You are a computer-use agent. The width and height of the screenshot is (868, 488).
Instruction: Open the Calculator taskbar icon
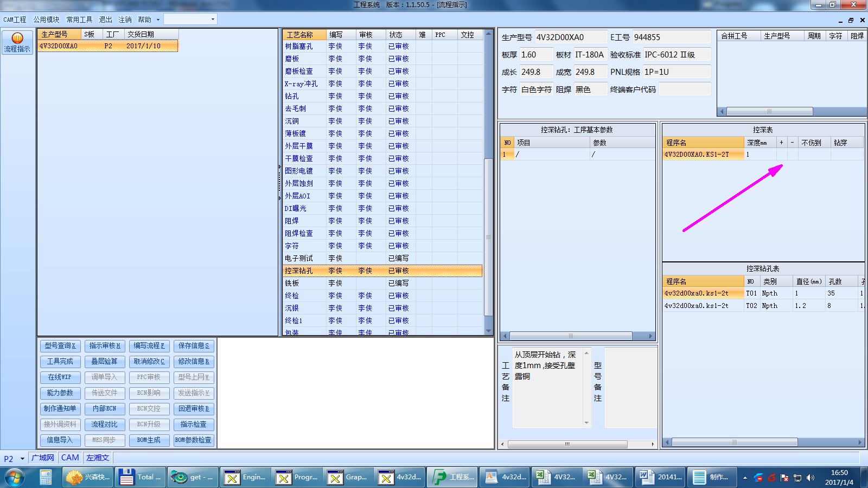pyautogui.click(x=46, y=477)
